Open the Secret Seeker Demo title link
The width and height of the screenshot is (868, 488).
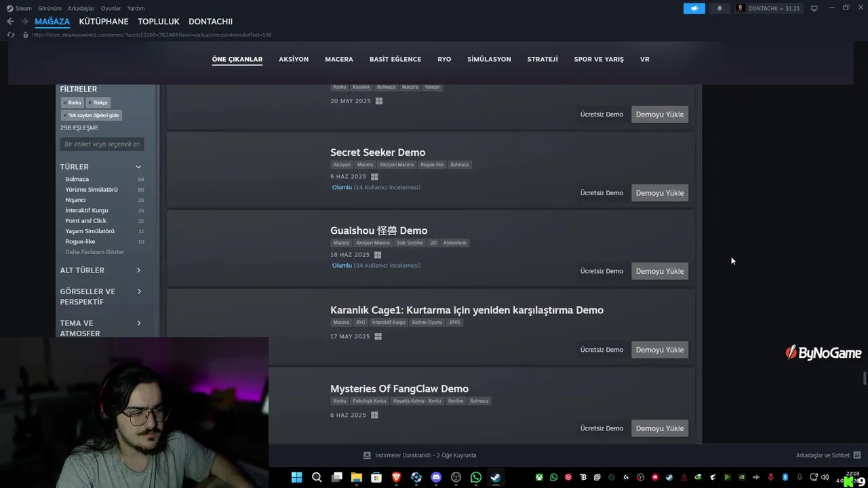tap(378, 152)
